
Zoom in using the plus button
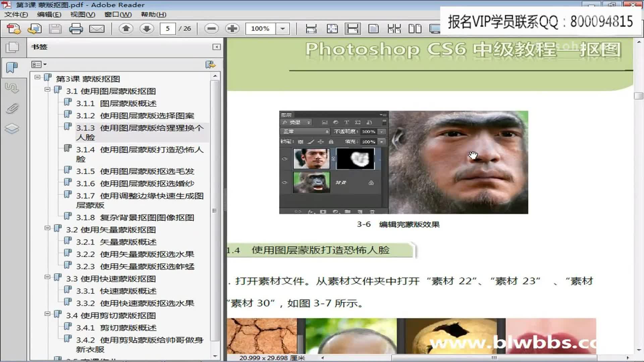point(232,28)
